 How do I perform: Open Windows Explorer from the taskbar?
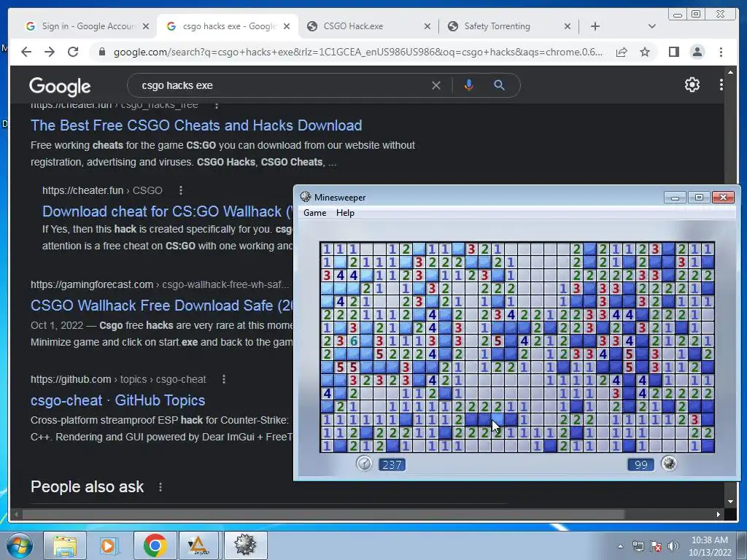[x=65, y=545]
